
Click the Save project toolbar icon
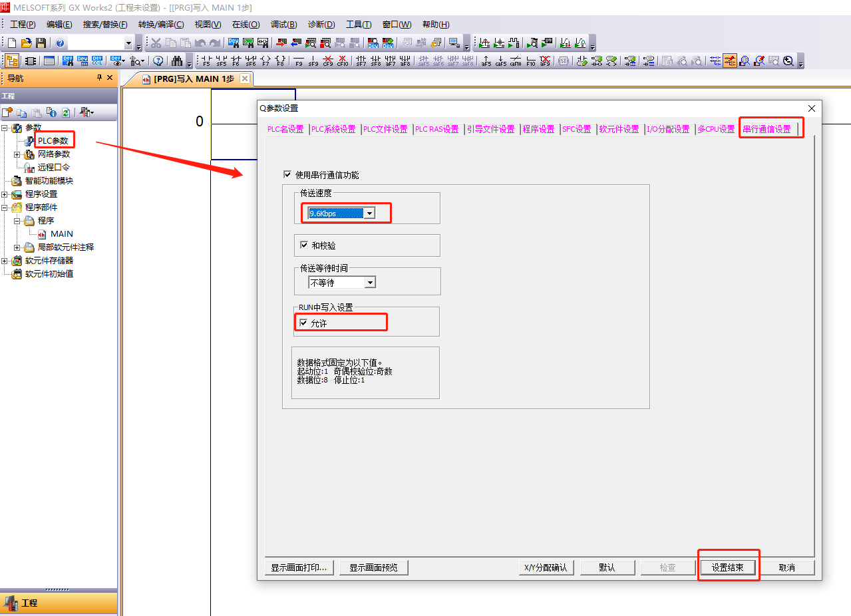[41, 43]
